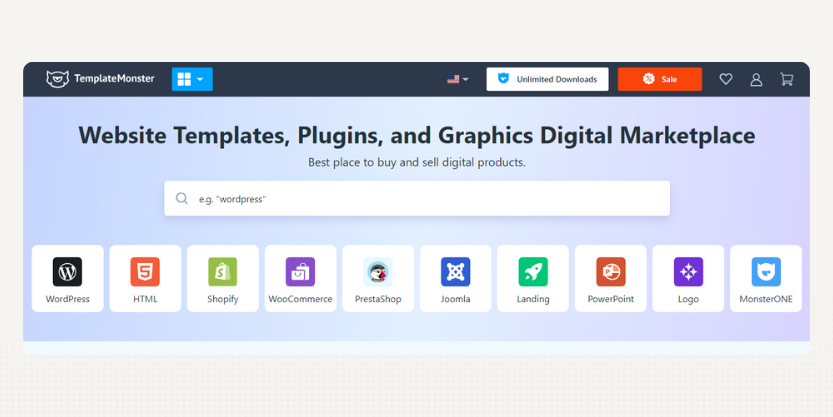Viewport: 833px width, 417px height.
Task: Select the Joomla category icon
Action: (455, 271)
